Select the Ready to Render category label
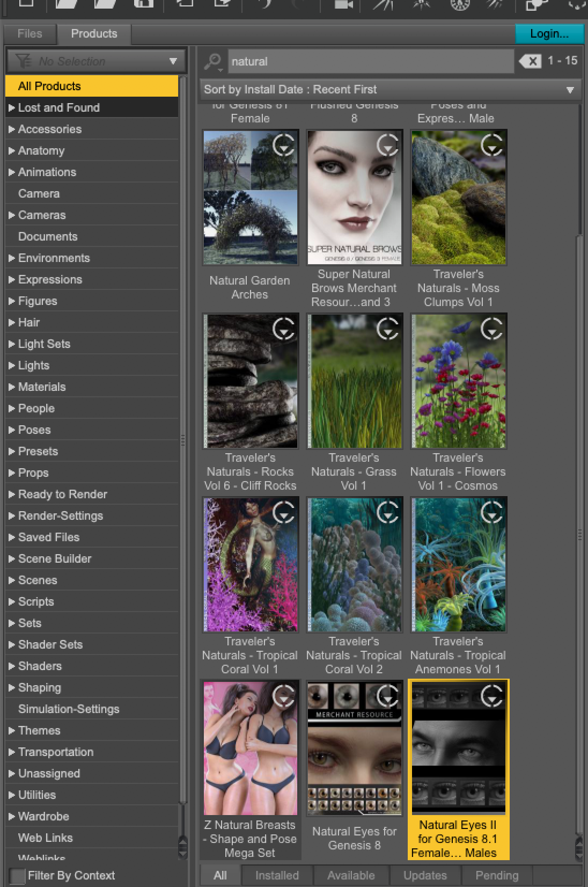Viewport: 588px width, 887px height. (x=63, y=494)
